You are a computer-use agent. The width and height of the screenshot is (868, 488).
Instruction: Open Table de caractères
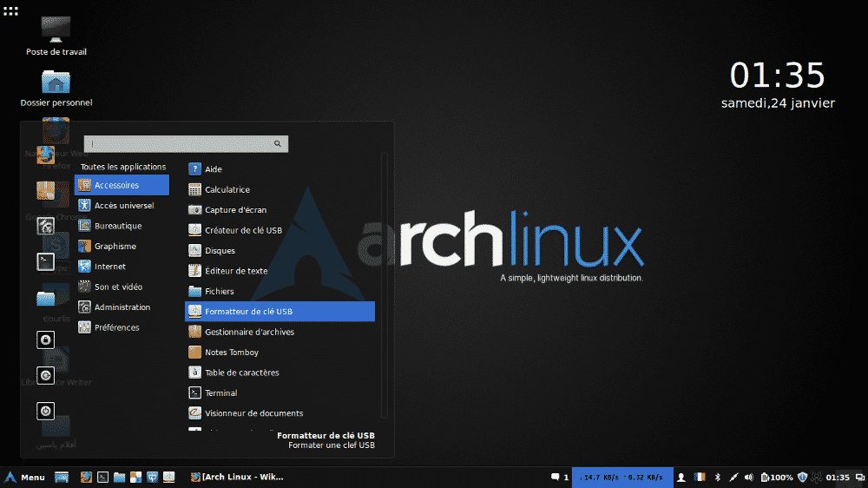(x=279, y=373)
